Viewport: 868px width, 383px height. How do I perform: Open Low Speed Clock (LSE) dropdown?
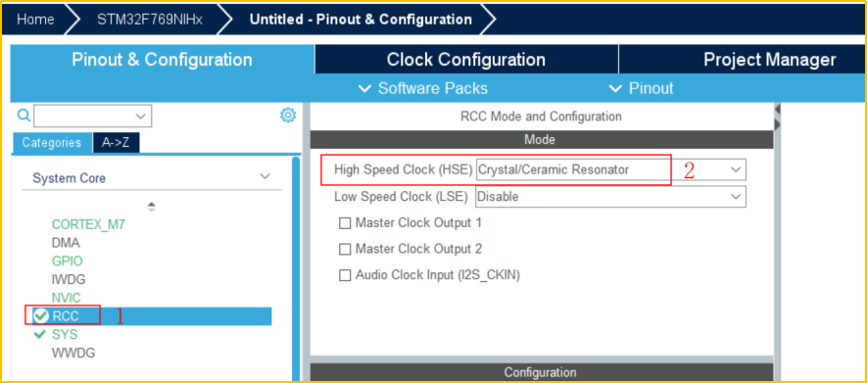(x=610, y=197)
